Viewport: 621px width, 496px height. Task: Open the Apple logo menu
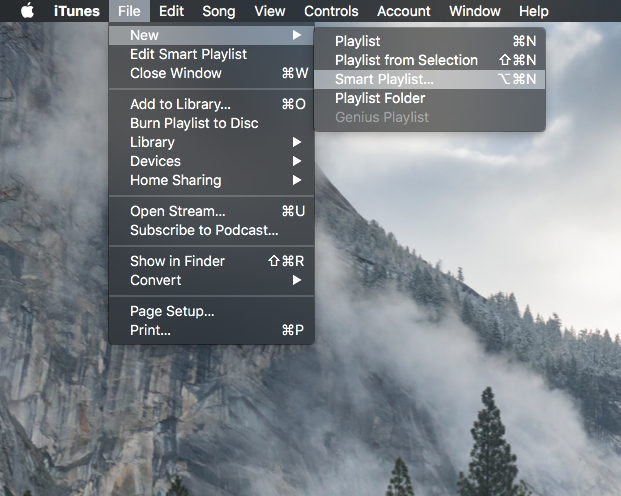coord(27,11)
